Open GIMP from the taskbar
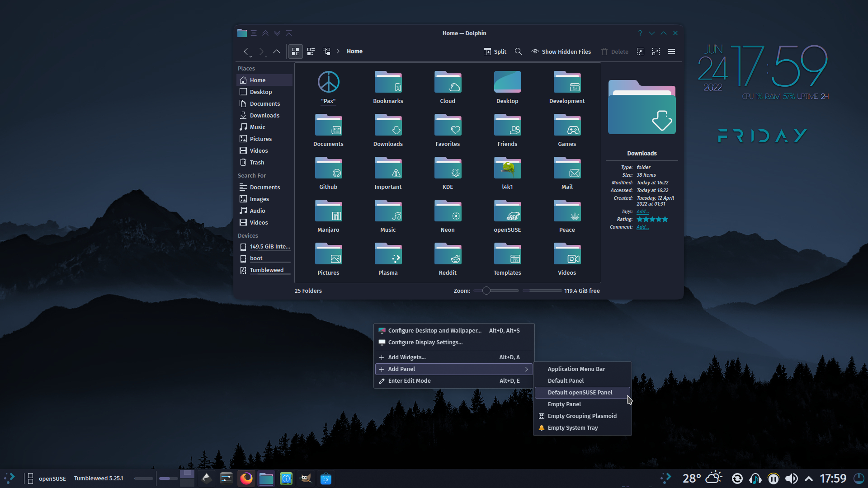868x488 pixels. pos(306,478)
